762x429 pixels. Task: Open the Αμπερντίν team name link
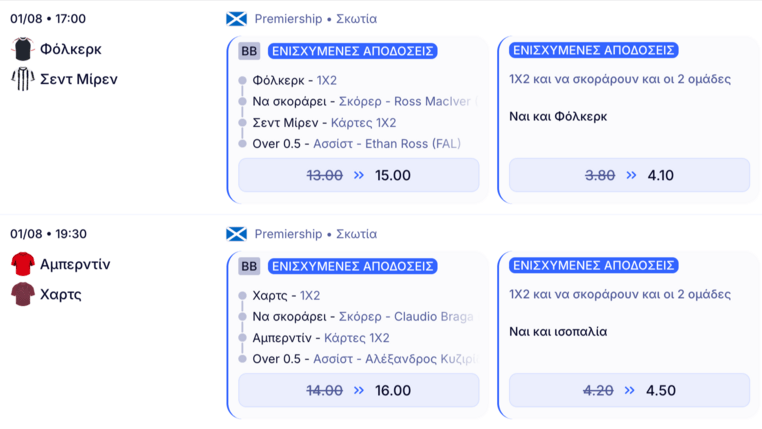[x=75, y=264]
